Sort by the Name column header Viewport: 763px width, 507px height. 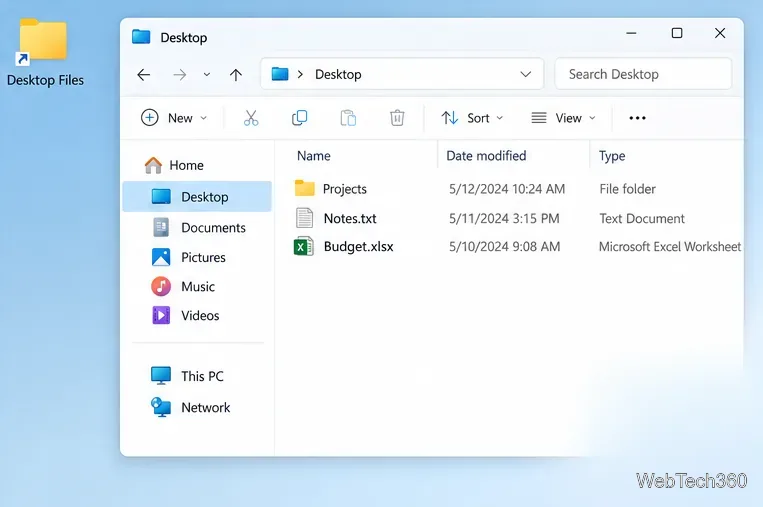coord(314,156)
